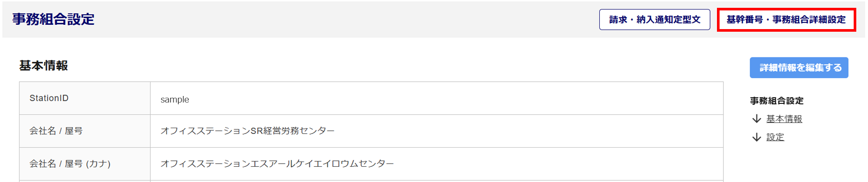Click the 基本情報 table's top border row
The height and width of the screenshot is (182, 868).
(371, 82)
